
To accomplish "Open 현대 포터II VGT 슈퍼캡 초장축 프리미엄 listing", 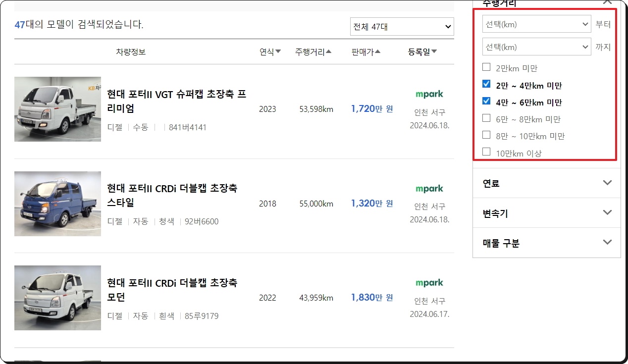I will coord(177,101).
